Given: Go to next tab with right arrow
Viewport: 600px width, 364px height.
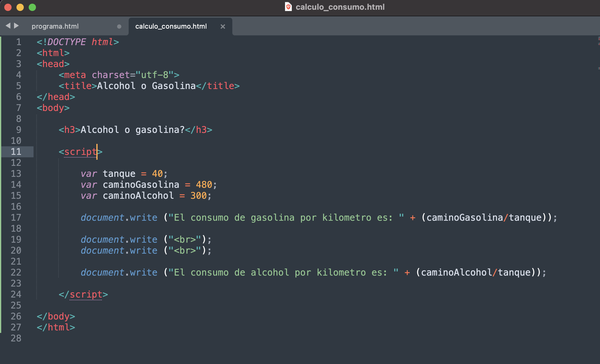Looking at the screenshot, I should coord(16,26).
